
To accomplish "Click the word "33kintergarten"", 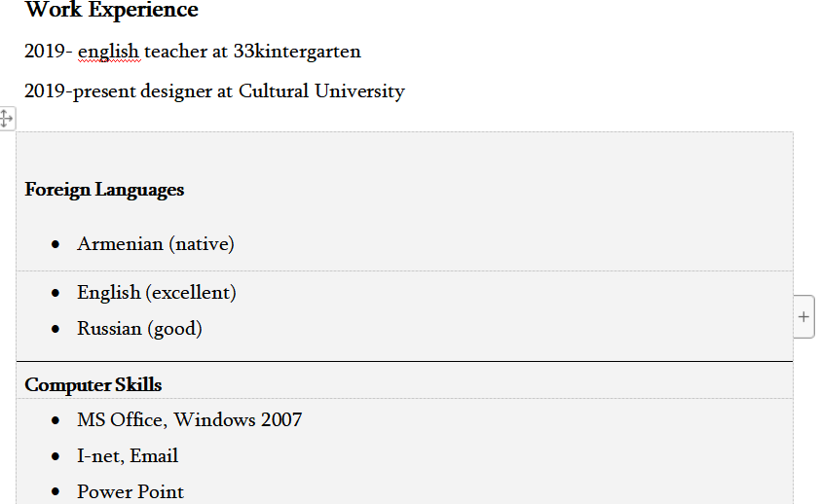I will pos(297,52).
